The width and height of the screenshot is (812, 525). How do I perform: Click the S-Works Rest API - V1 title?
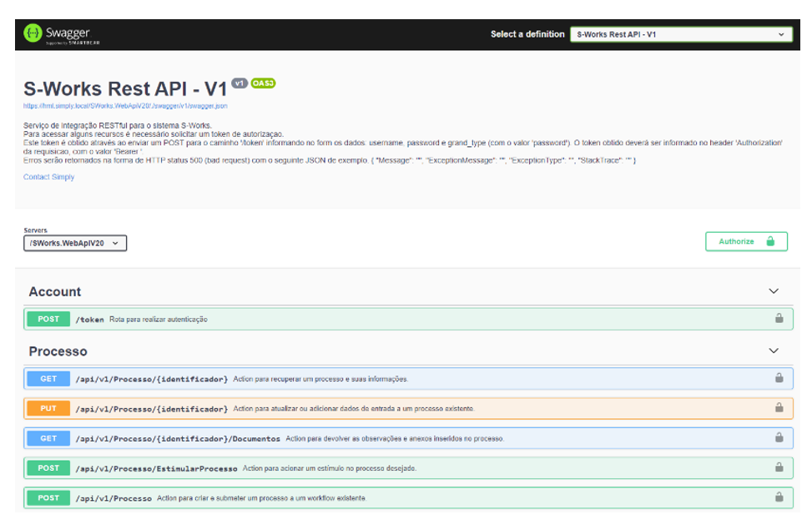click(125, 89)
